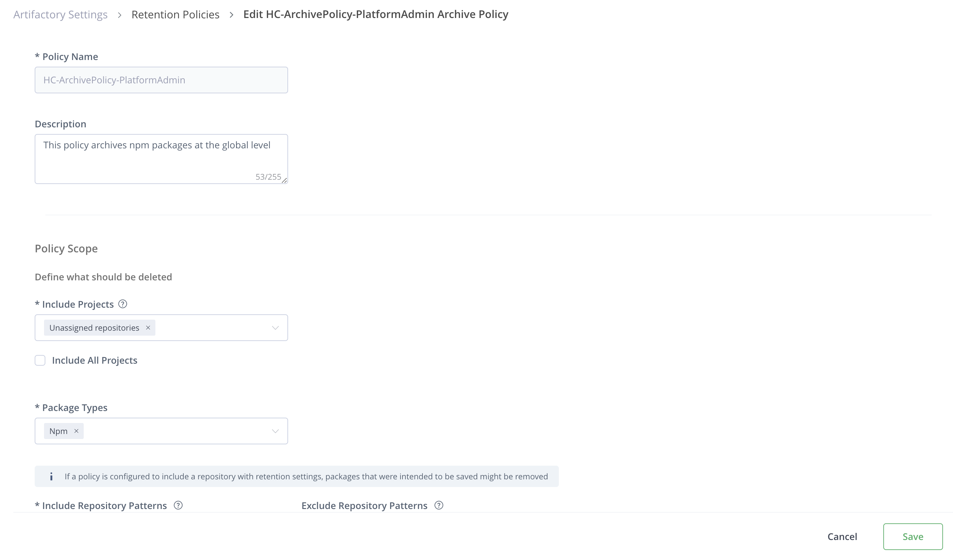Click into the Description text area

161,159
